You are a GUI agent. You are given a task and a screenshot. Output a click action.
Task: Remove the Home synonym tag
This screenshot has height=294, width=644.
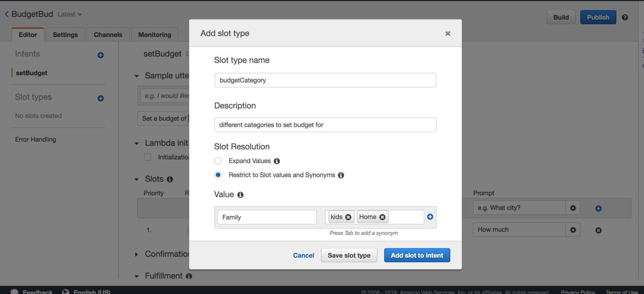click(x=382, y=217)
